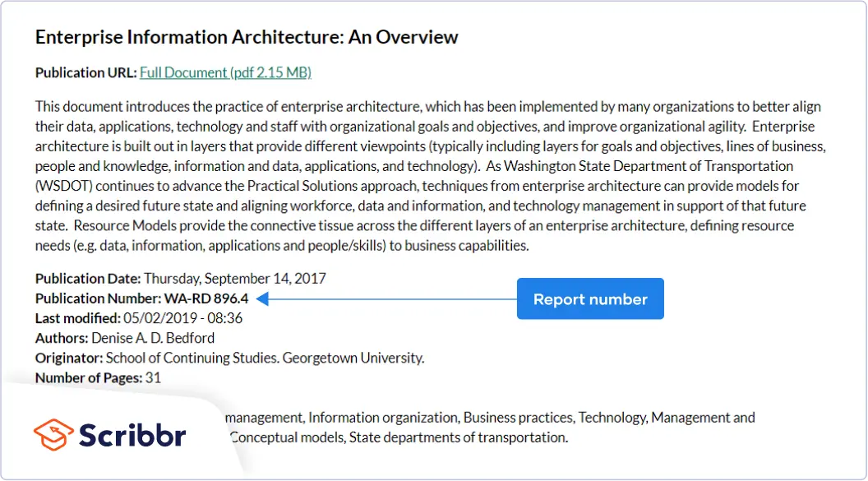Click the Conceptual models keyword
The height and width of the screenshot is (481, 868).
[x=286, y=437]
